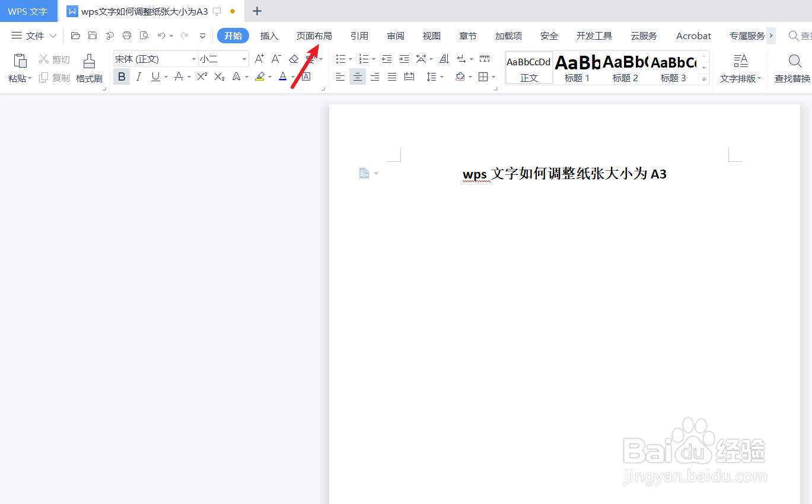Open the 文件 file menu
The height and width of the screenshot is (504, 812).
click(34, 36)
